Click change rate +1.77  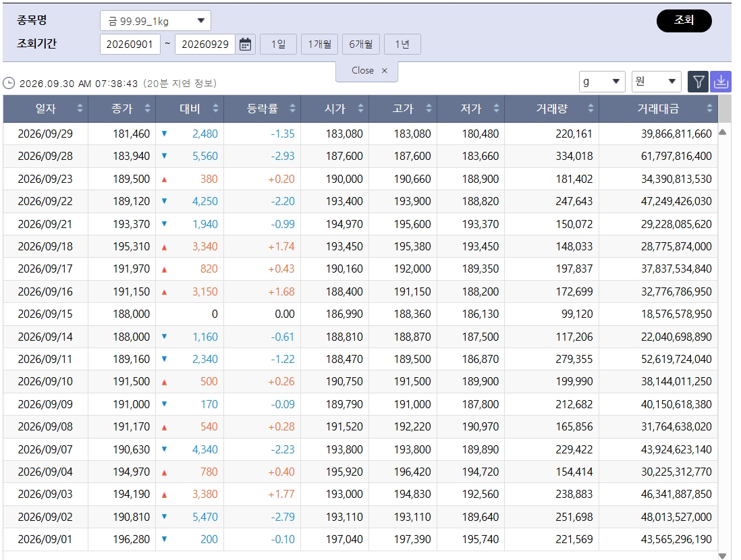(x=281, y=495)
